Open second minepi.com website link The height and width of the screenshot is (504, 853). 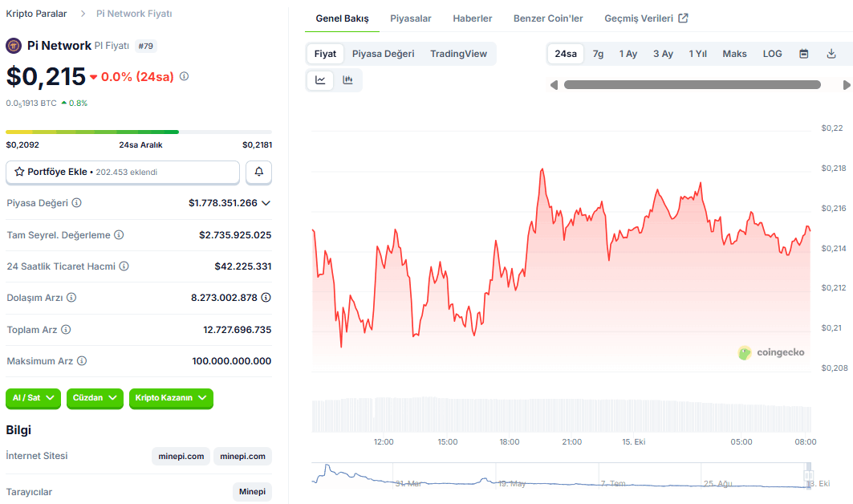coord(242,456)
